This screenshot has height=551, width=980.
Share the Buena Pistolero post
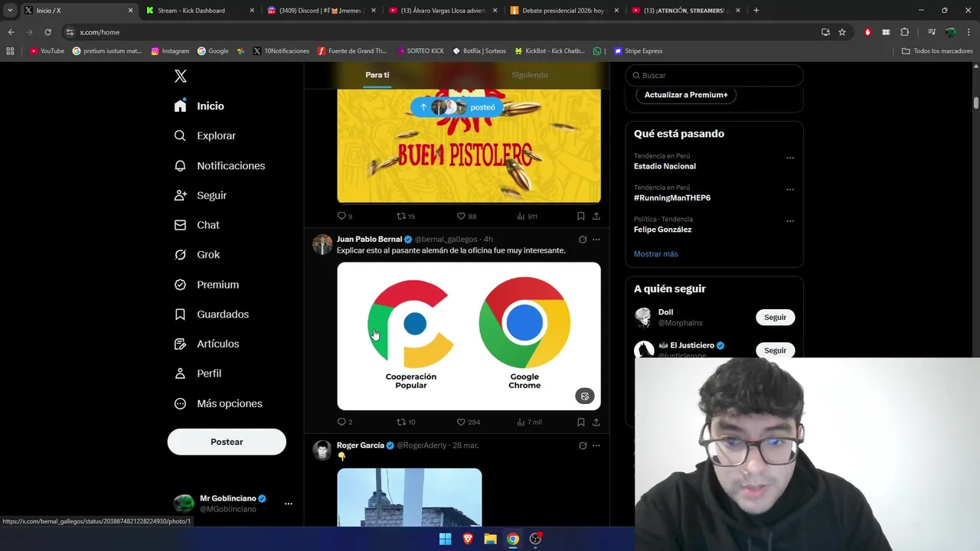tap(596, 217)
